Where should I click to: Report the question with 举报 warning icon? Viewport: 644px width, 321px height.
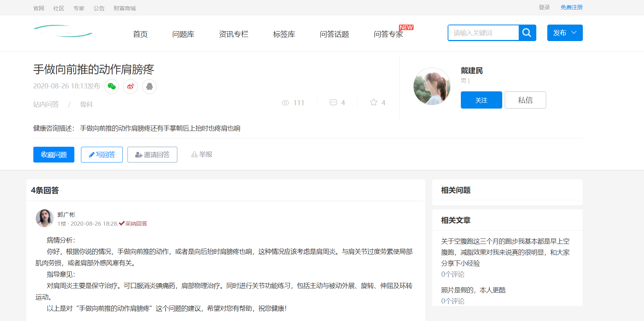tap(202, 154)
